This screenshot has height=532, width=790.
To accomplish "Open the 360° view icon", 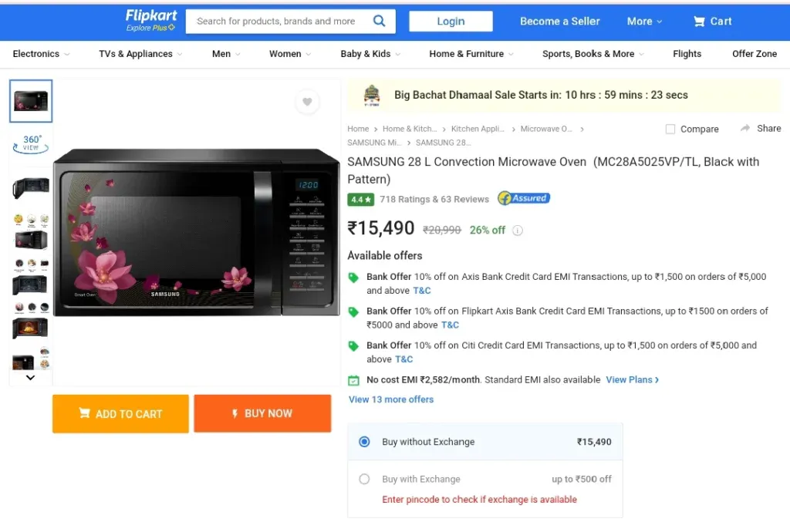I will click(x=31, y=143).
